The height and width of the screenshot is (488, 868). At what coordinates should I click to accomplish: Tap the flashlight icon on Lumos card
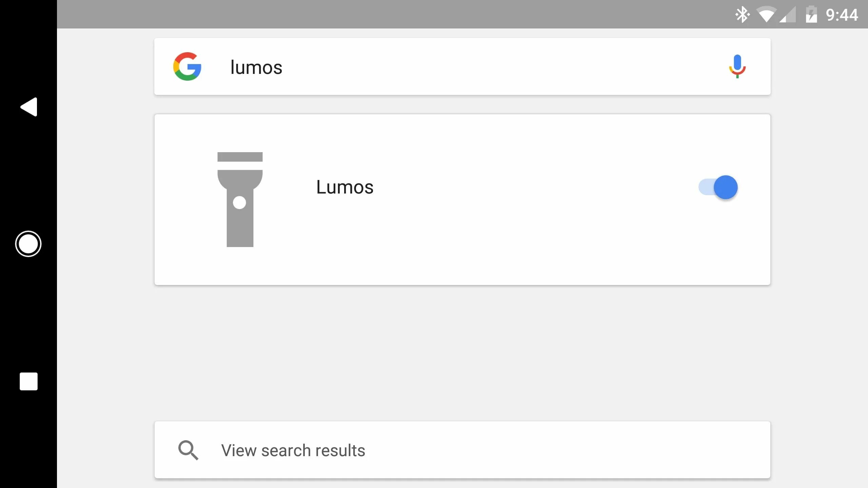pos(240,199)
